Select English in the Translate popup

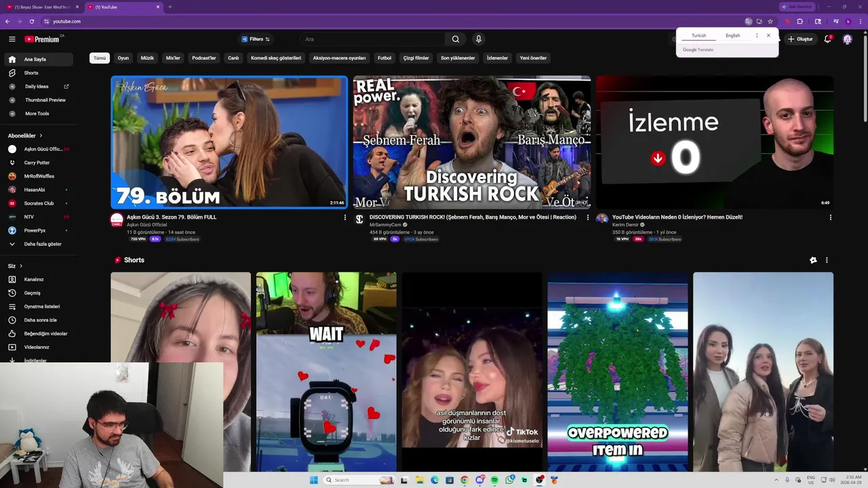(x=733, y=35)
